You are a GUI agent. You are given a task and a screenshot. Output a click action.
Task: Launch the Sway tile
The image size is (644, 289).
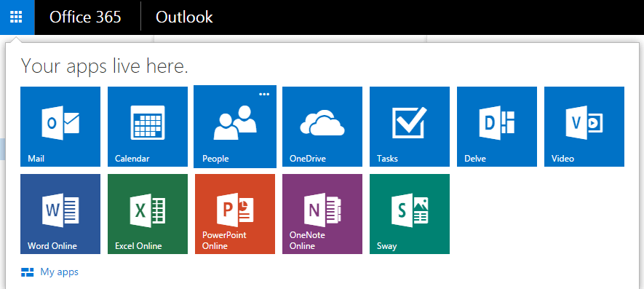tap(410, 214)
